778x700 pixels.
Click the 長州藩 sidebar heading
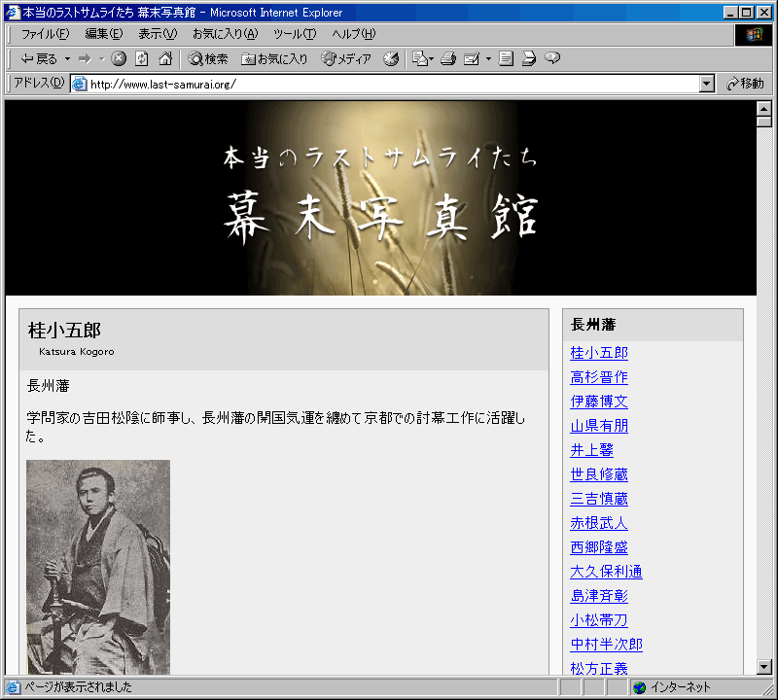click(x=593, y=325)
